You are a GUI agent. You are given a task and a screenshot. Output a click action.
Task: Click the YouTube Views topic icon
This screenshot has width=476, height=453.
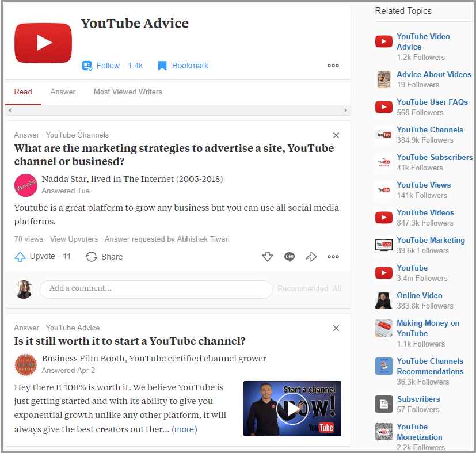384,190
